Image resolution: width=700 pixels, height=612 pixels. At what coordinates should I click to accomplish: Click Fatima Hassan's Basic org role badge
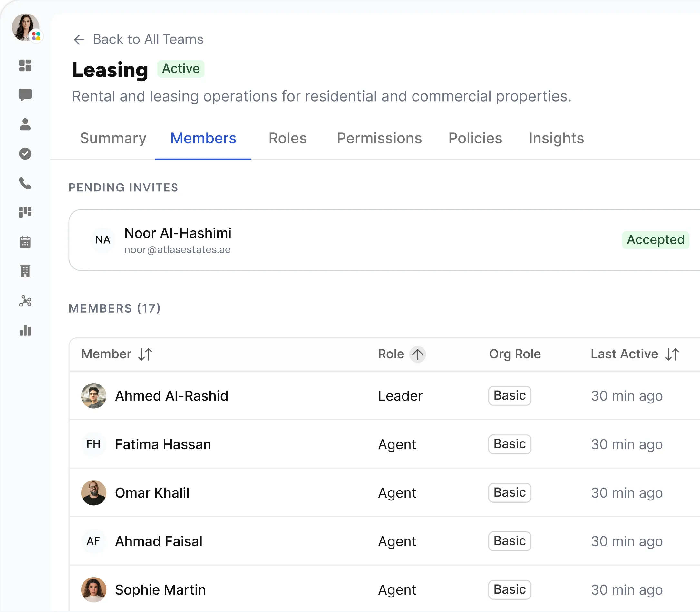coord(510,444)
